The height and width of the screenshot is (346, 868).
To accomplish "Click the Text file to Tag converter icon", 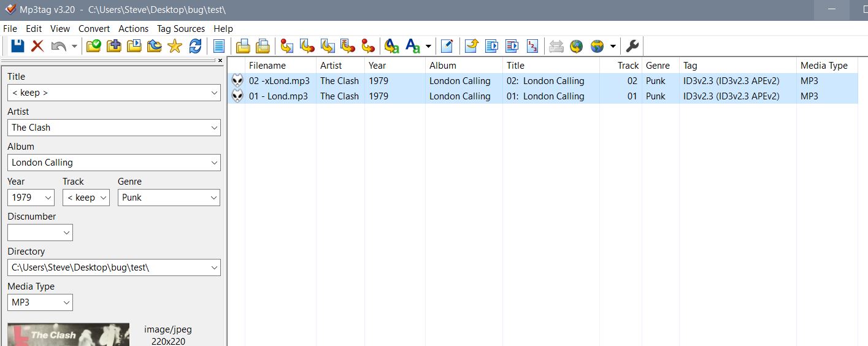I will (348, 46).
